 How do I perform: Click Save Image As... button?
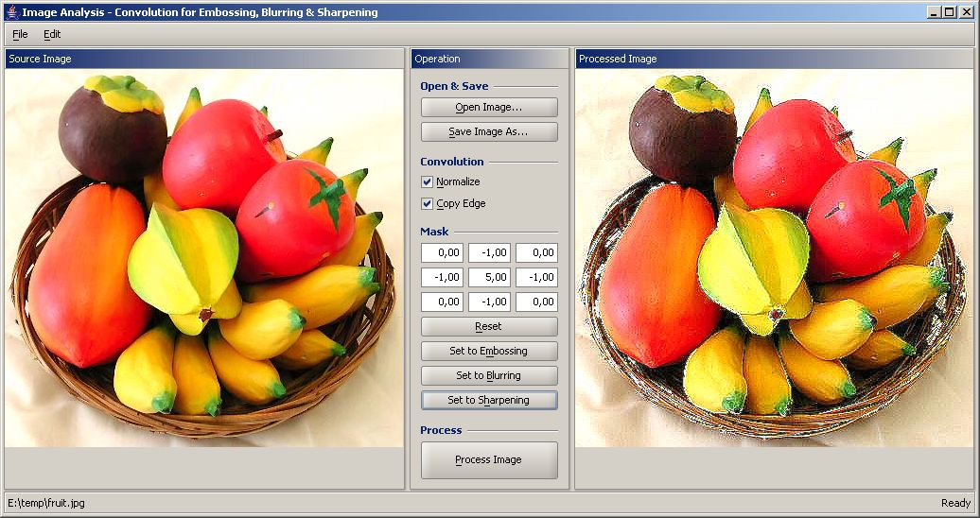(x=489, y=131)
